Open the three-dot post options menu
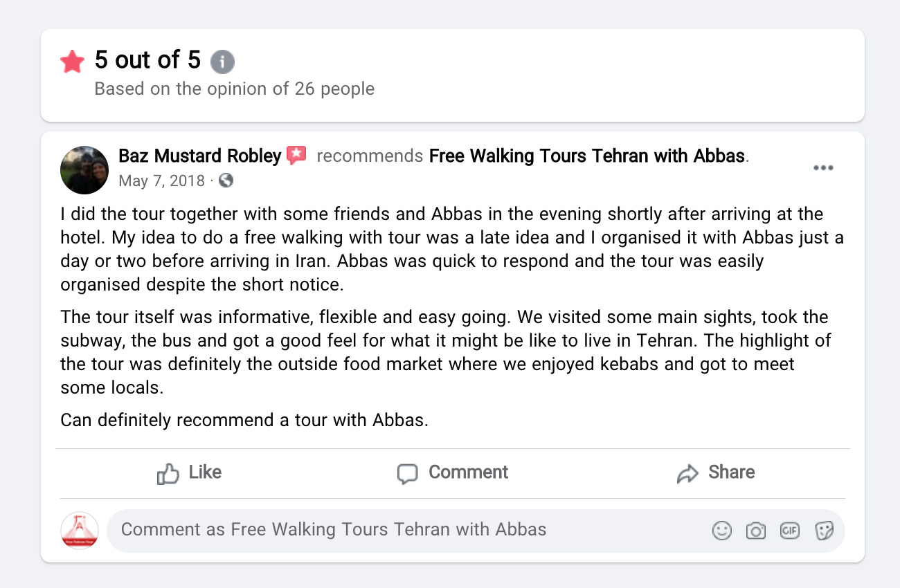The width and height of the screenshot is (900, 588). click(x=823, y=168)
